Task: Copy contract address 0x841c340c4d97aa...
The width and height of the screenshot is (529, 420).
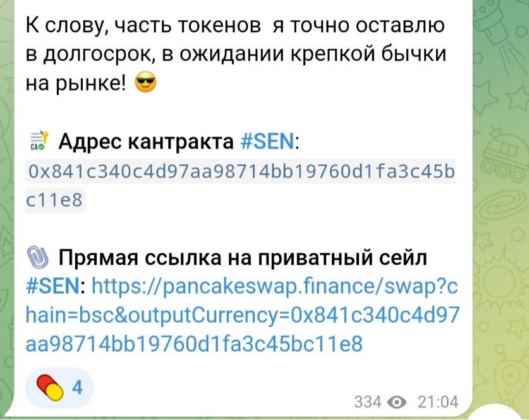Action: pos(241,172)
